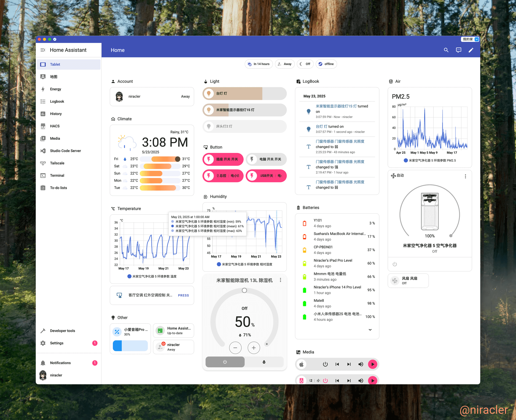Click the air purifier power icon
The width and height of the screenshot is (516, 420).
395,264
